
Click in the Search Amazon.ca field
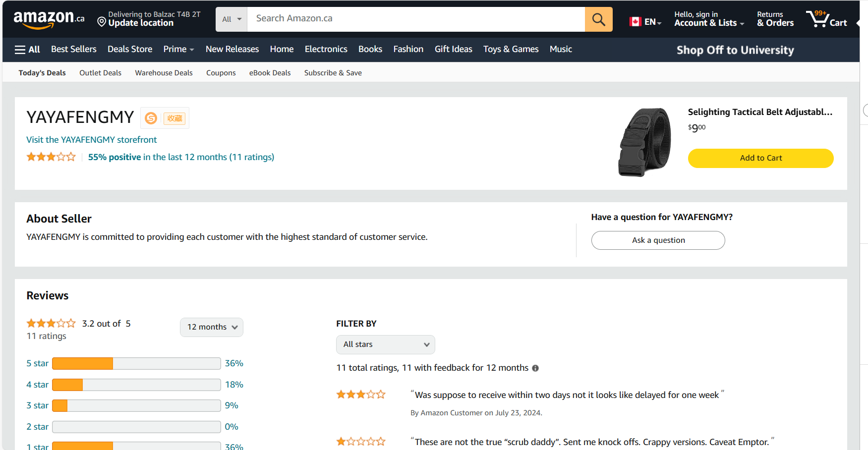click(x=416, y=19)
